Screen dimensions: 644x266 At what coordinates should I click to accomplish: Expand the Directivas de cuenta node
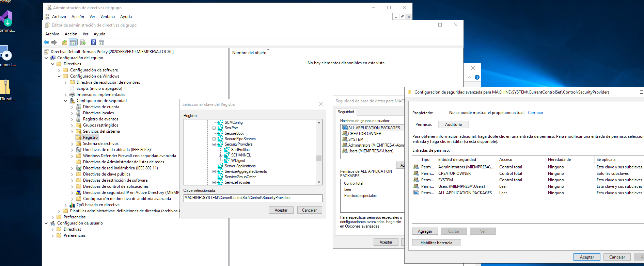pyautogui.click(x=72, y=107)
